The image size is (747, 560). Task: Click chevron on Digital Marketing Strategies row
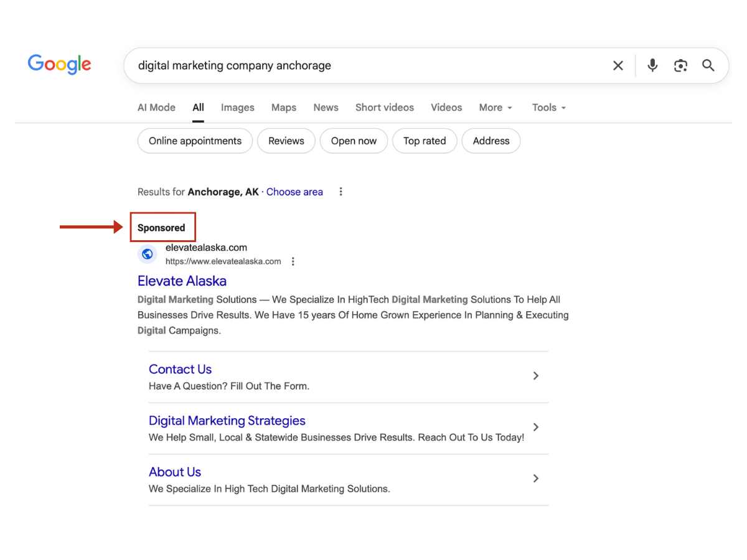pyautogui.click(x=536, y=427)
